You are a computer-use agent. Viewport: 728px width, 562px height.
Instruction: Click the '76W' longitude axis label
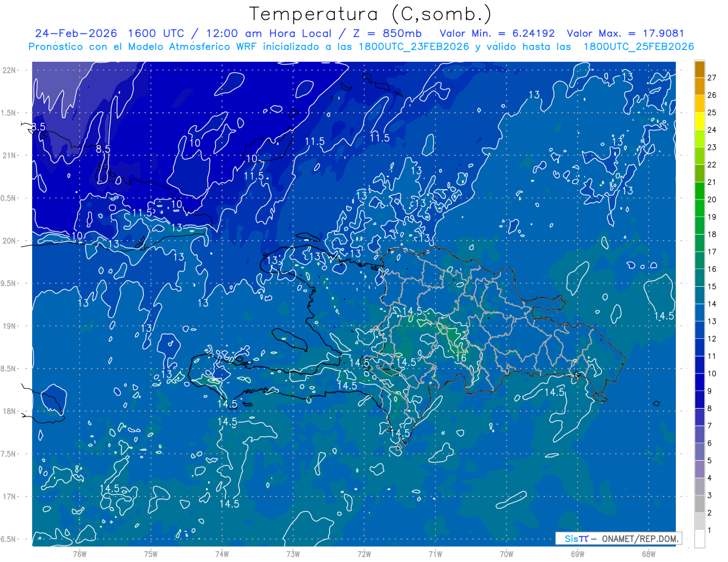79,554
